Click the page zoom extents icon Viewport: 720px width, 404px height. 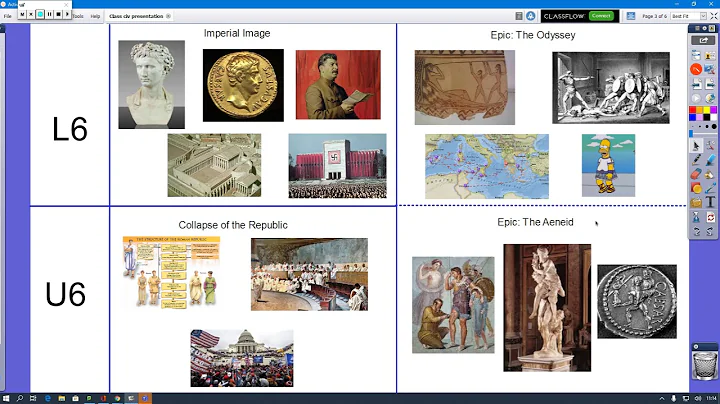[x=631, y=16]
